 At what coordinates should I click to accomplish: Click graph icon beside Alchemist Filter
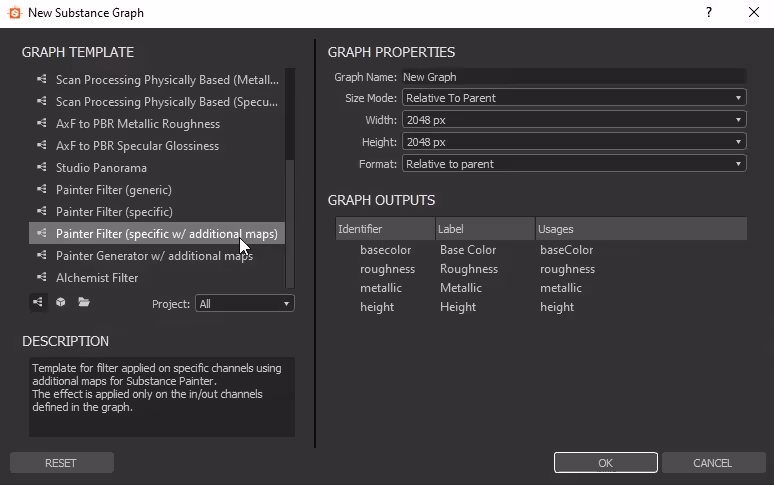tap(41, 277)
